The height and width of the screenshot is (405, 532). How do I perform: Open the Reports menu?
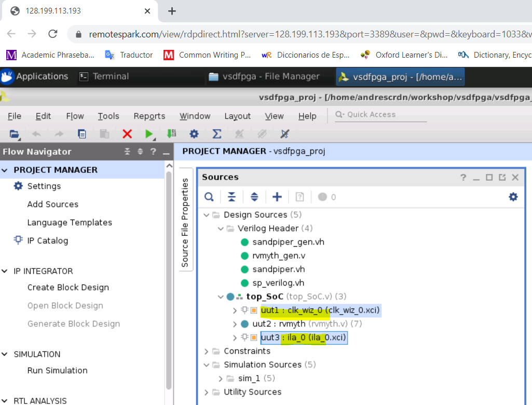pos(149,116)
